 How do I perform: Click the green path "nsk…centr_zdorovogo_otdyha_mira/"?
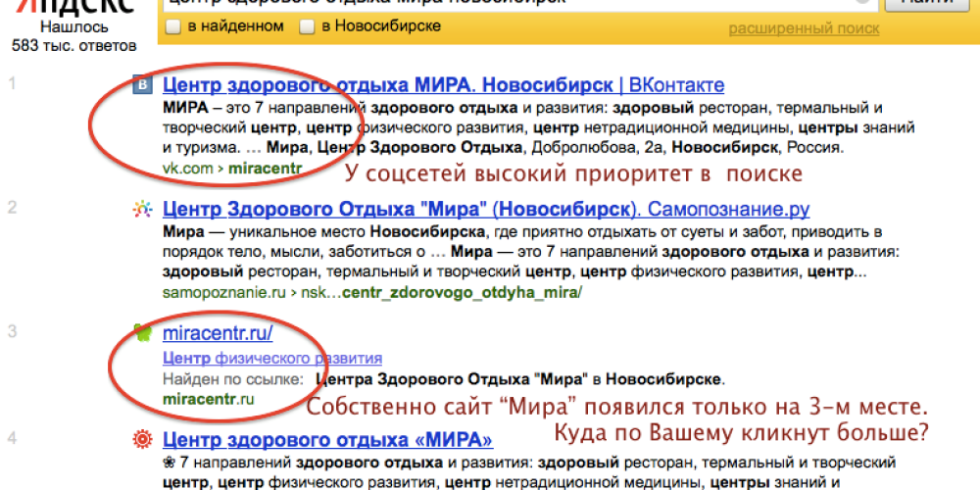coord(441,292)
